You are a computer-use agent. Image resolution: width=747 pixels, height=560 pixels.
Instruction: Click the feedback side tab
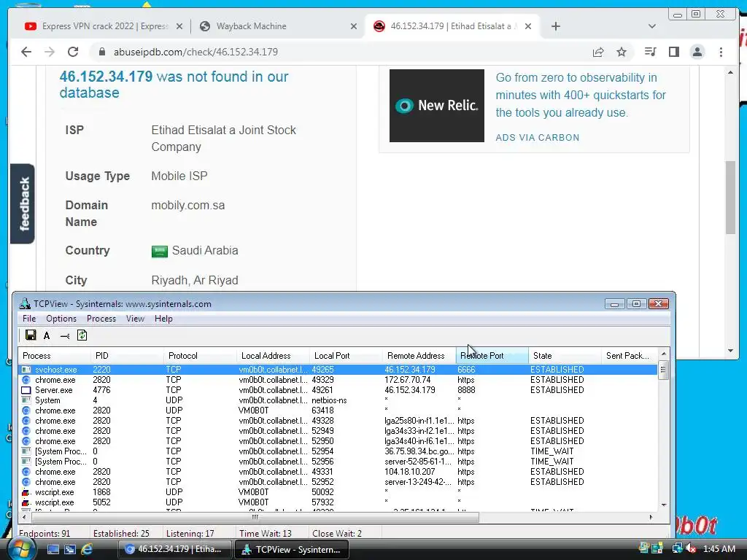point(23,204)
